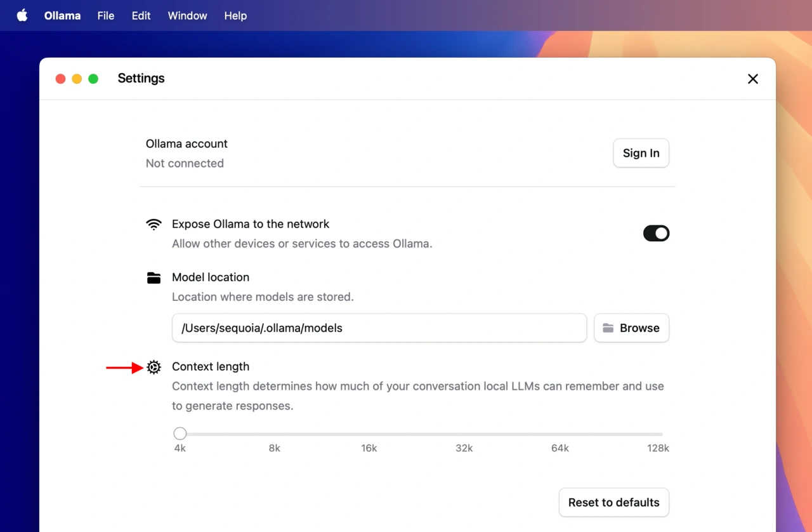Sign in to Ollama account

click(x=641, y=153)
